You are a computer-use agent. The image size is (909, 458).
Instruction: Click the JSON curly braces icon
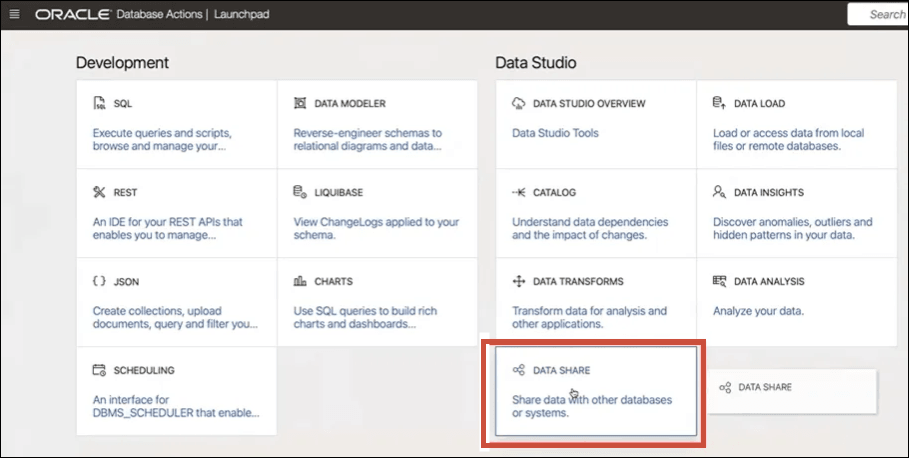[x=99, y=282]
